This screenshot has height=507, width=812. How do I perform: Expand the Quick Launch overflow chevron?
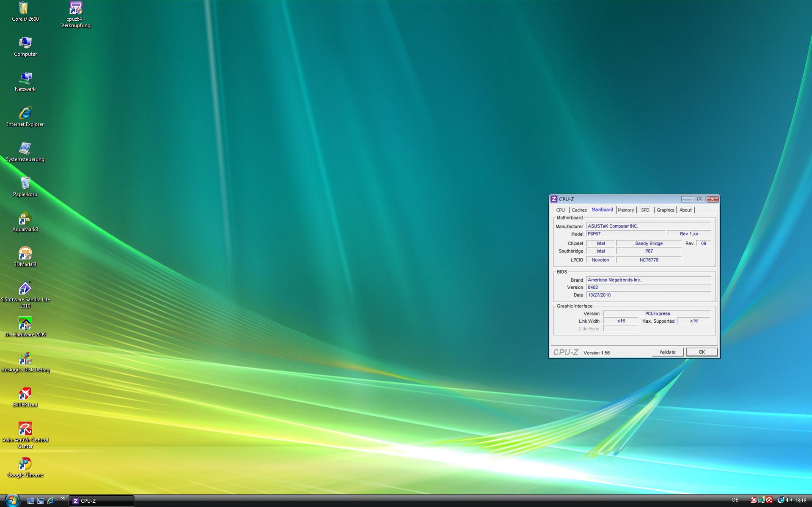(x=63, y=499)
